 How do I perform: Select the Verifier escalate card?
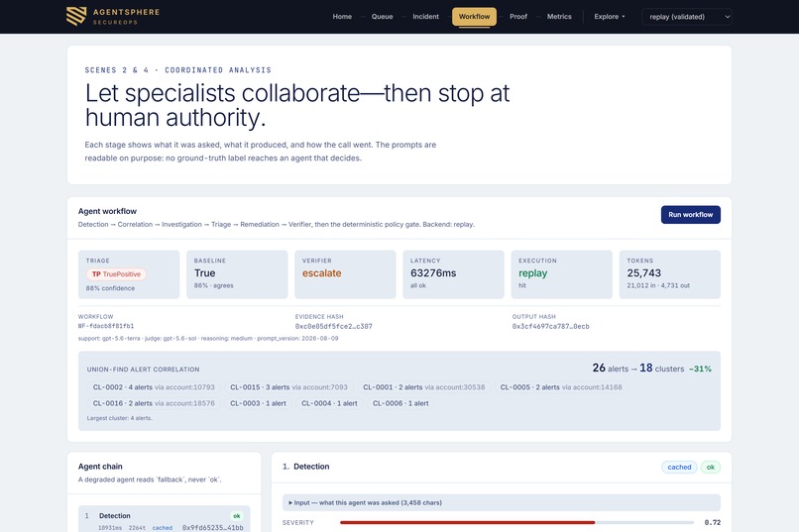point(345,274)
